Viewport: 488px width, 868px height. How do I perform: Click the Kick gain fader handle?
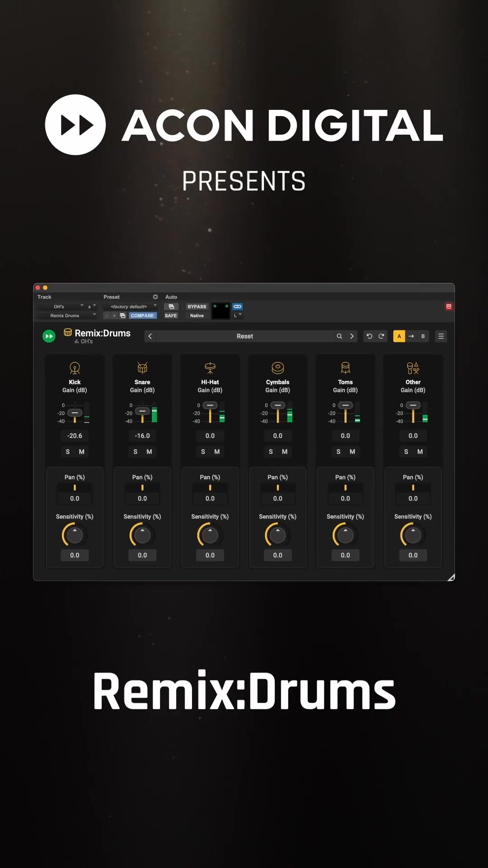(75, 413)
